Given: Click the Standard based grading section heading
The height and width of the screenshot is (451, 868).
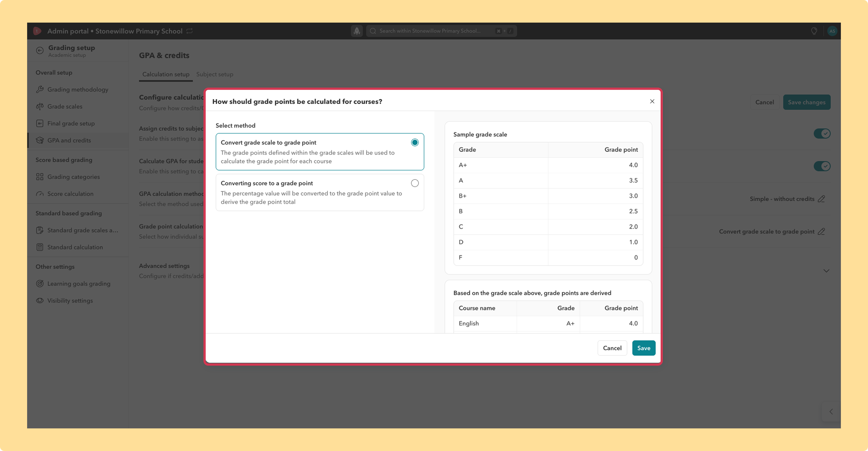Looking at the screenshot, I should (69, 213).
